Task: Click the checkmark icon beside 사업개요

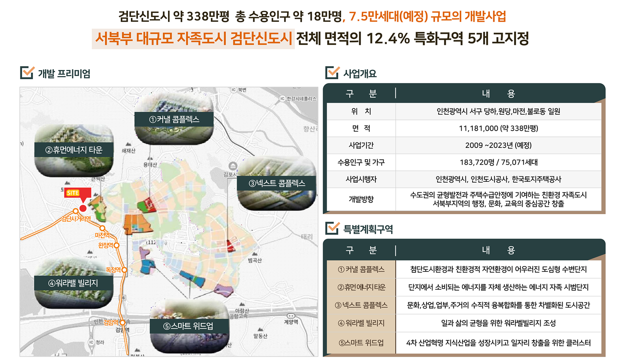Action: [x=332, y=73]
